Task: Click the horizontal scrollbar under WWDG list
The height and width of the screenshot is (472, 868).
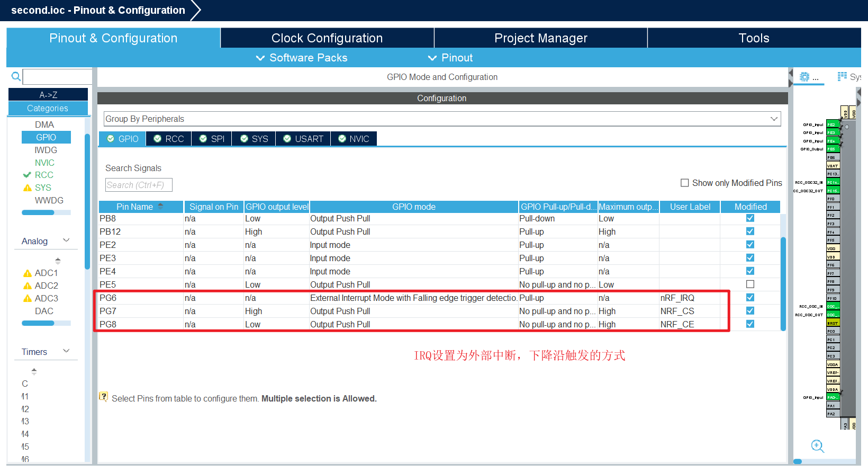Action: (46, 212)
